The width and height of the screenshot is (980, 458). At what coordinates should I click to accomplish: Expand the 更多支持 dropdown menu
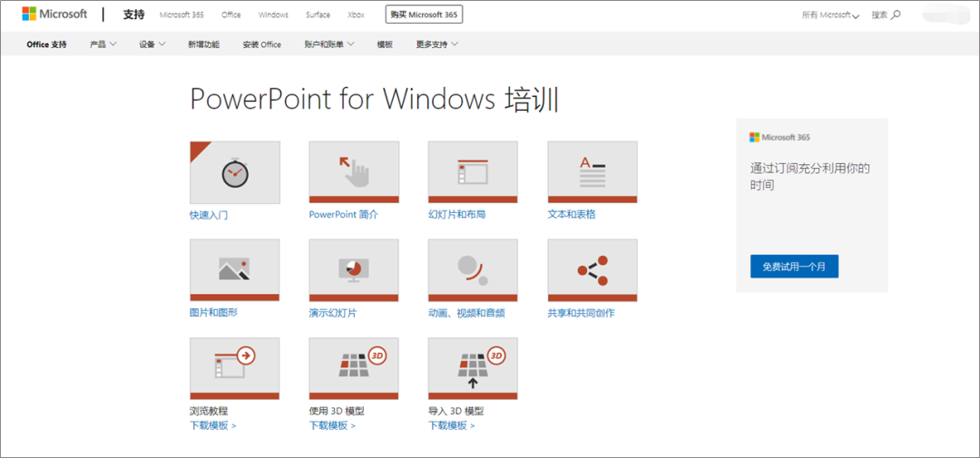[436, 44]
